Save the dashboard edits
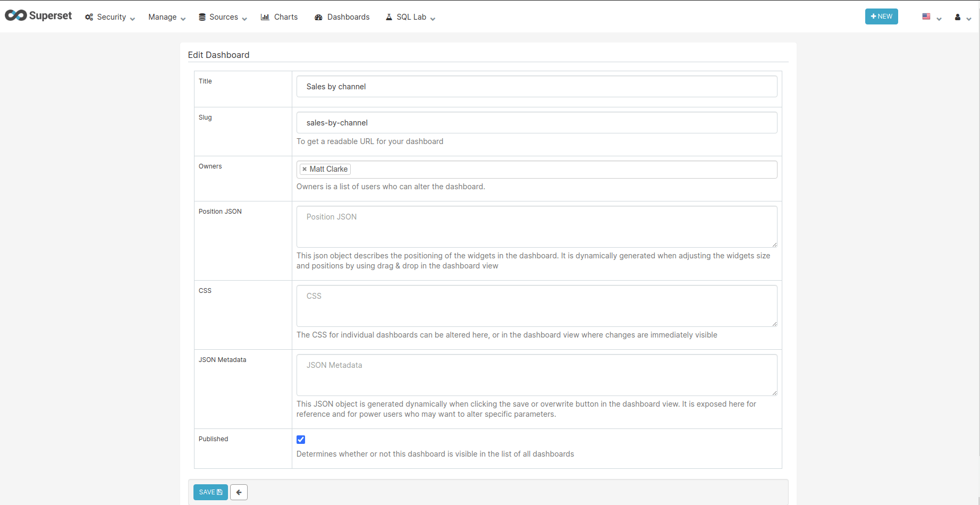The width and height of the screenshot is (980, 505). [x=210, y=492]
